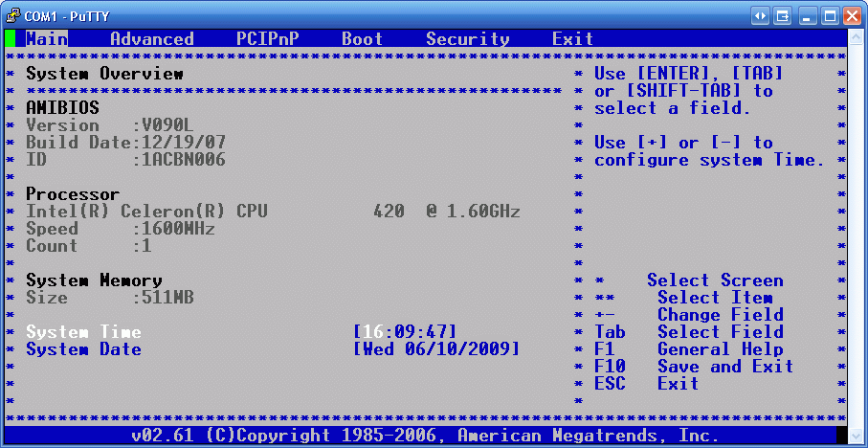Click the AMIBIOS heading
The image size is (868, 448).
(62, 108)
